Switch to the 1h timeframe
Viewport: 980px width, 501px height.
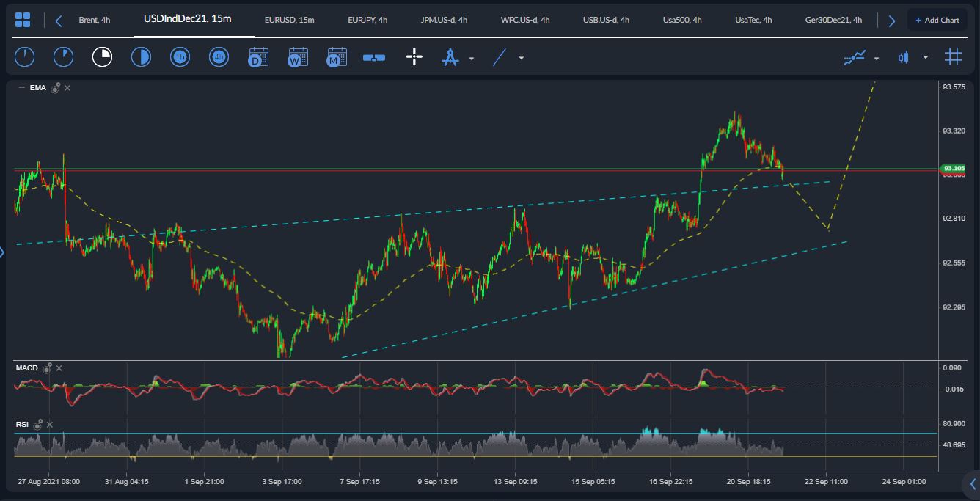(x=180, y=57)
